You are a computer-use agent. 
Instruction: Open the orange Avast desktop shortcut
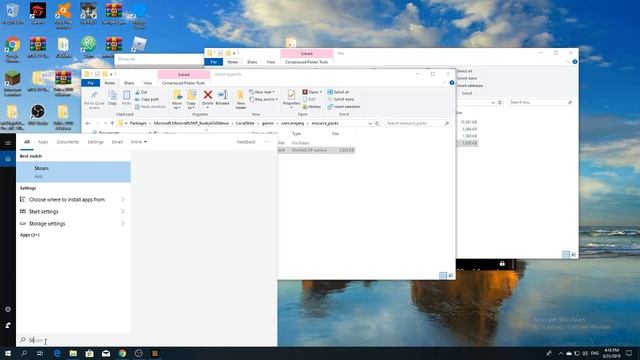(63, 15)
